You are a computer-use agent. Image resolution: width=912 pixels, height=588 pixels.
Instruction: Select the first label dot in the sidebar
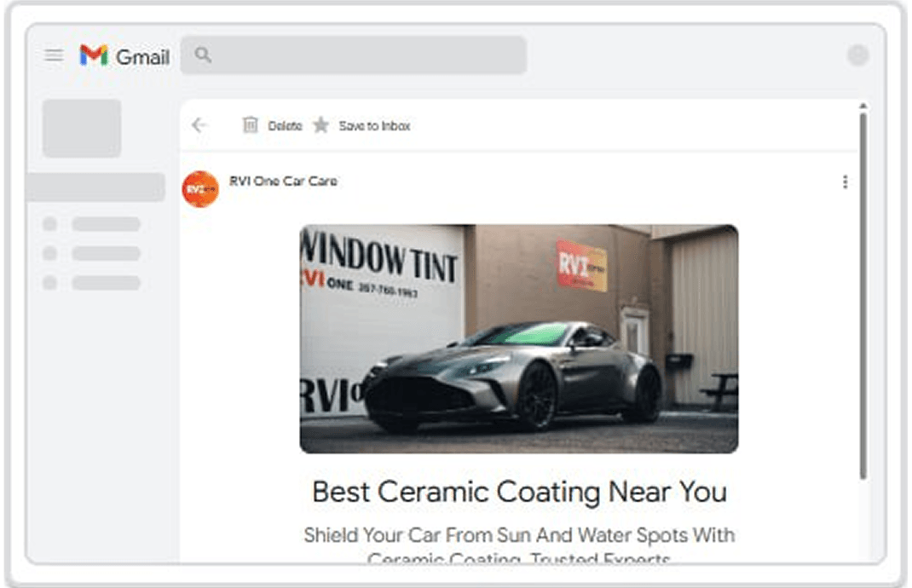(x=49, y=223)
